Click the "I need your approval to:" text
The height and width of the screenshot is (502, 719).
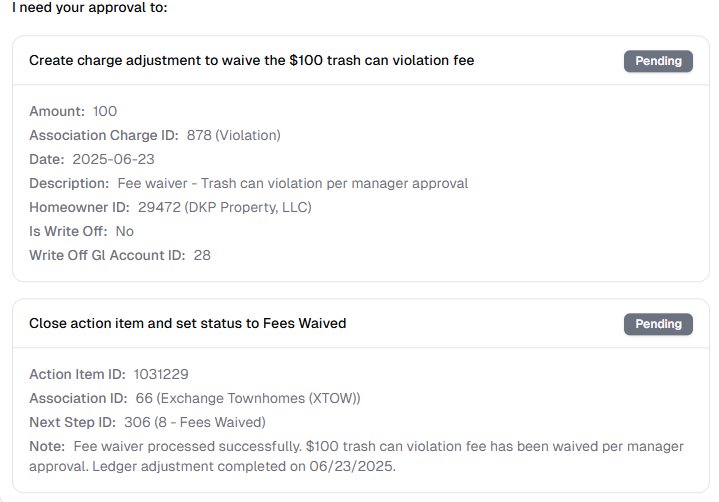coord(90,8)
